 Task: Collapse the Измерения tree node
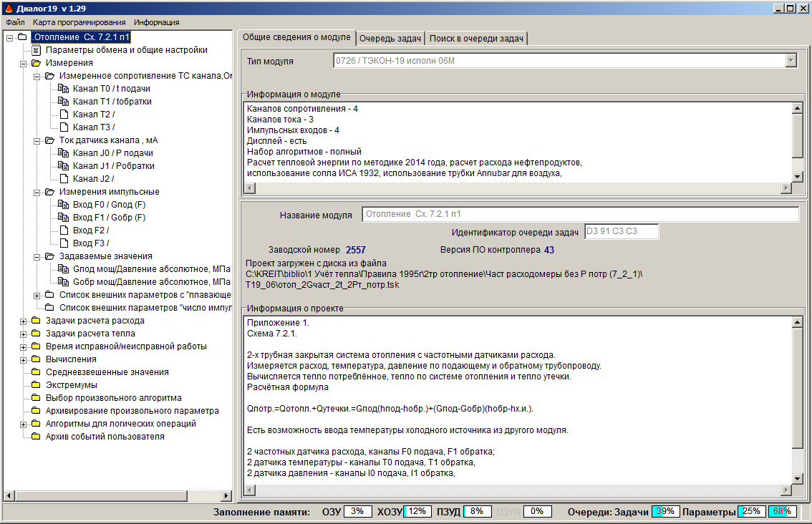pyautogui.click(x=23, y=63)
